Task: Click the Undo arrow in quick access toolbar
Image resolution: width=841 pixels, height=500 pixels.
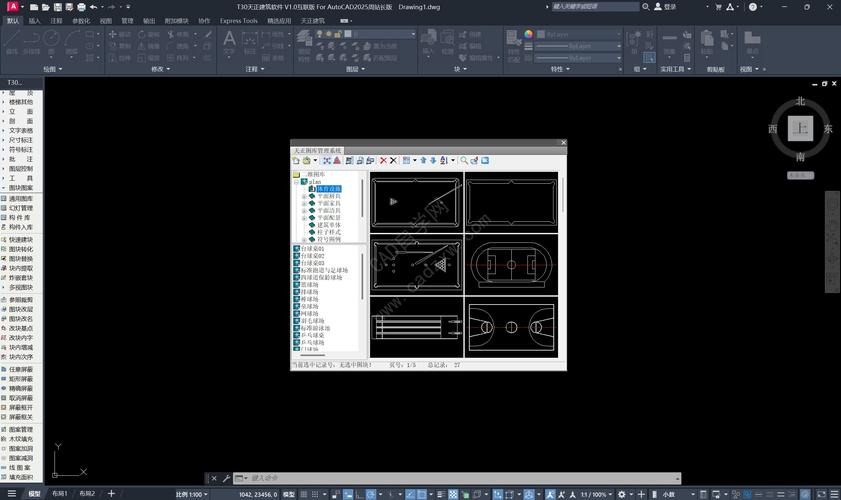Action: 94,7
